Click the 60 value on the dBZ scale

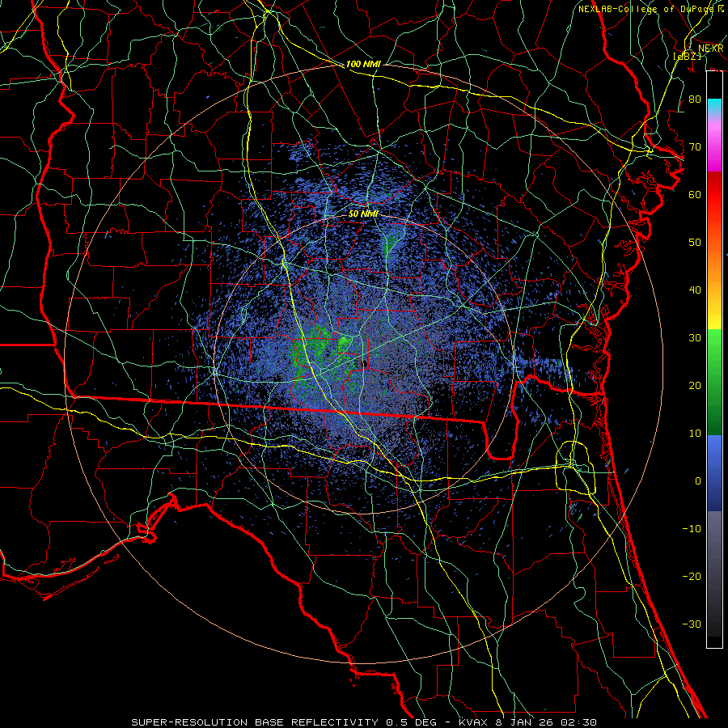pyautogui.click(x=695, y=194)
